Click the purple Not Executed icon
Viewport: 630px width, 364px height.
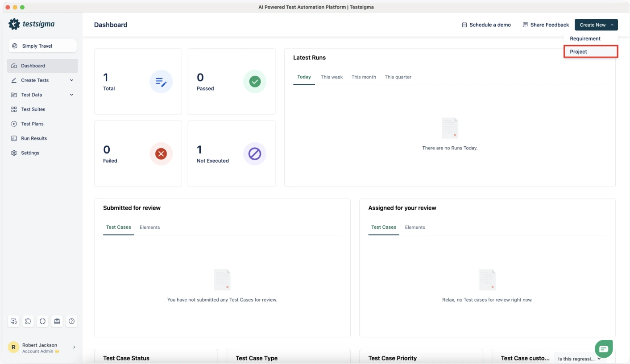[x=255, y=154]
